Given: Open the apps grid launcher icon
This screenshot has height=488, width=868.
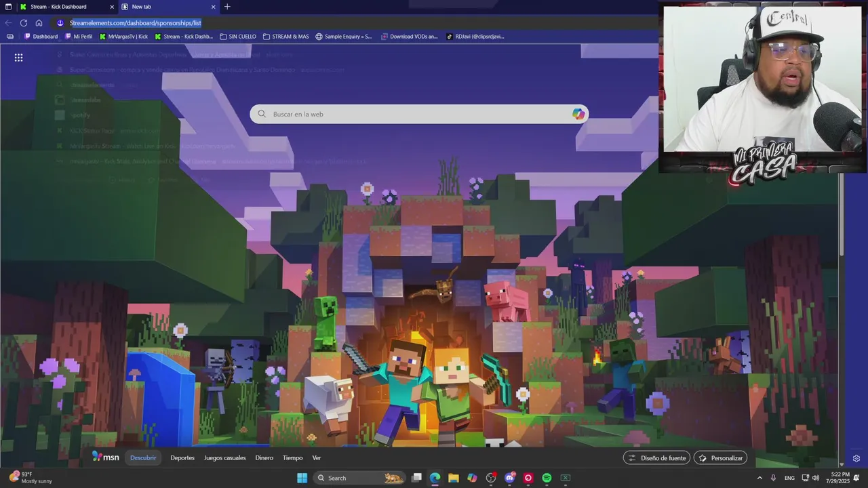Looking at the screenshot, I should click(18, 58).
